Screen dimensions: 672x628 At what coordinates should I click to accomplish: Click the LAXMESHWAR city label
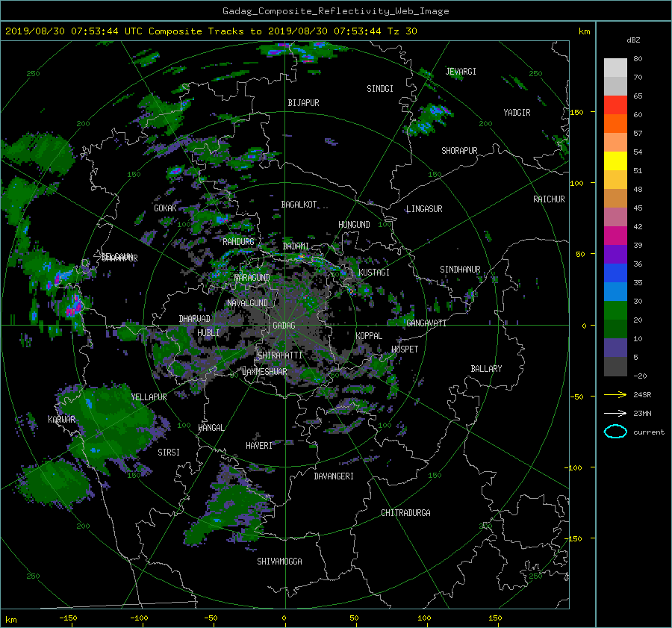264,372
